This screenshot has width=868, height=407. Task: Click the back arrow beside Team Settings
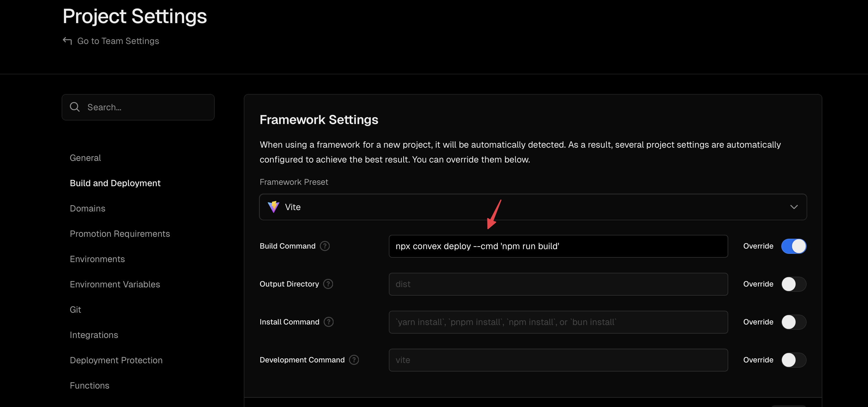[x=67, y=41]
